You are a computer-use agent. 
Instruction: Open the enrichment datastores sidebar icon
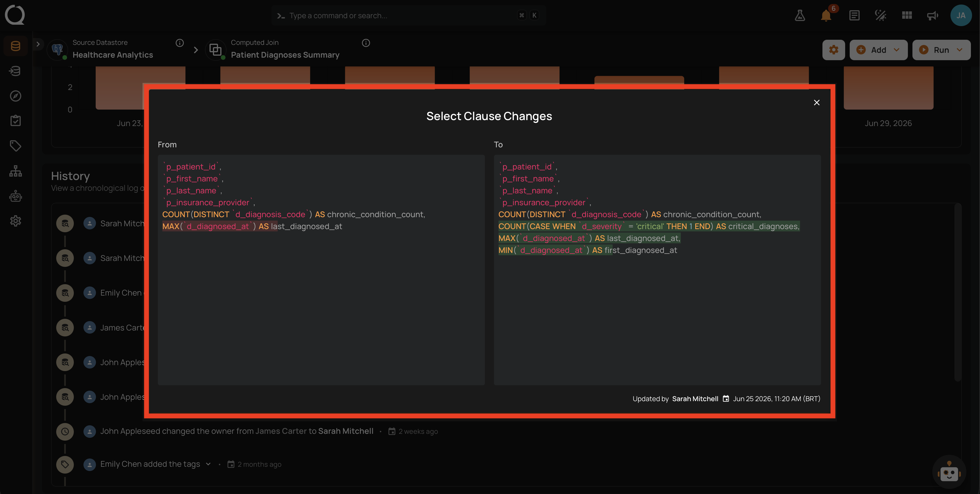coord(16,71)
